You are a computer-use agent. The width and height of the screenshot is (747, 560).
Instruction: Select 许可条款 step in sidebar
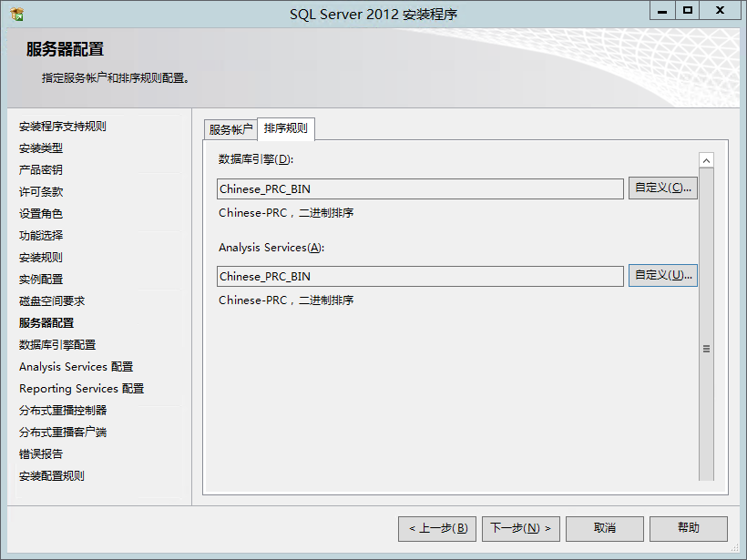[41, 192]
